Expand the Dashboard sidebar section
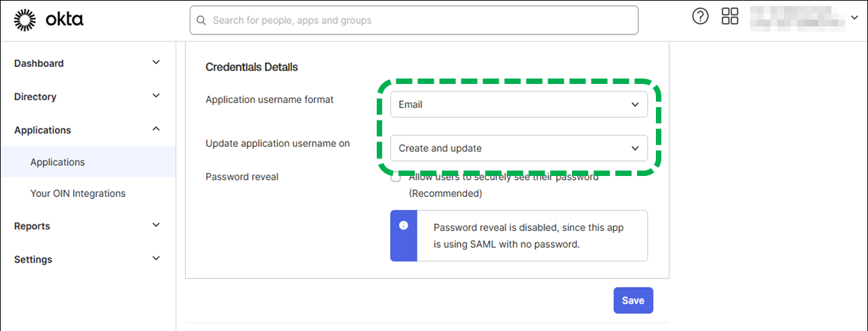 click(156, 63)
